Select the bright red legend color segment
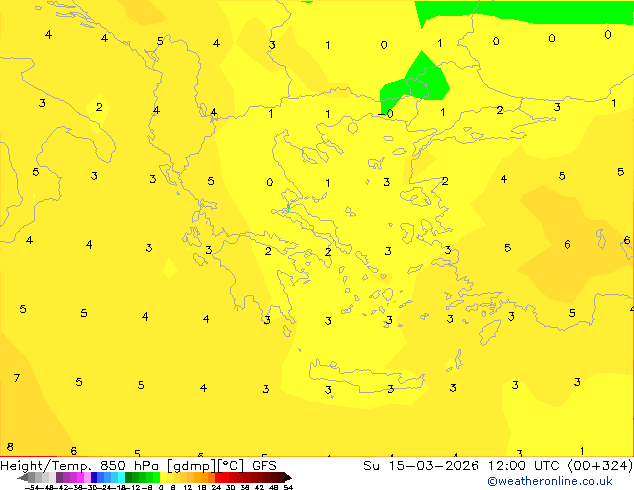 click(218, 477)
